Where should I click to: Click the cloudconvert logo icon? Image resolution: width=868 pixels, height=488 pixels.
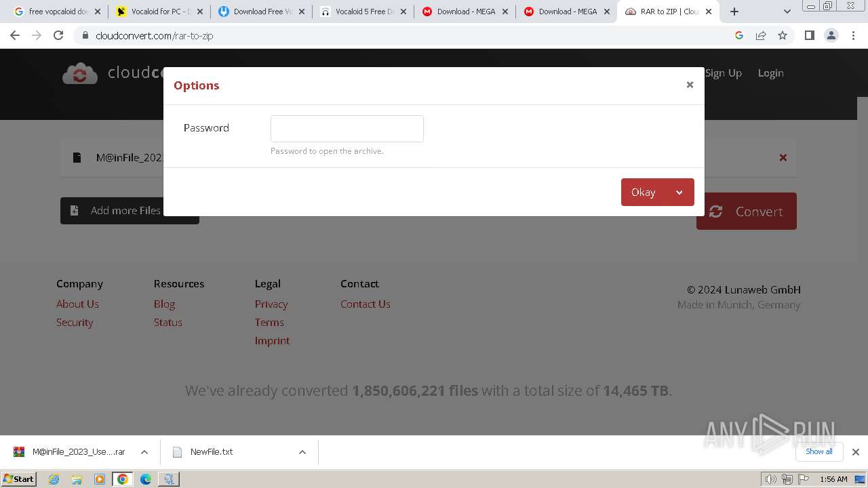[x=80, y=73]
